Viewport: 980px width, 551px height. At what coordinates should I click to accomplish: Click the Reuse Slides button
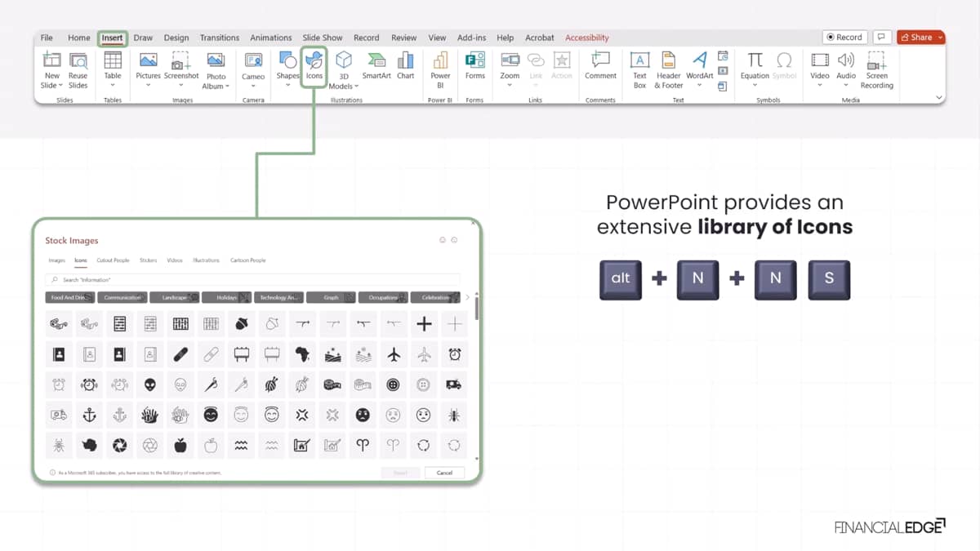[x=78, y=69]
